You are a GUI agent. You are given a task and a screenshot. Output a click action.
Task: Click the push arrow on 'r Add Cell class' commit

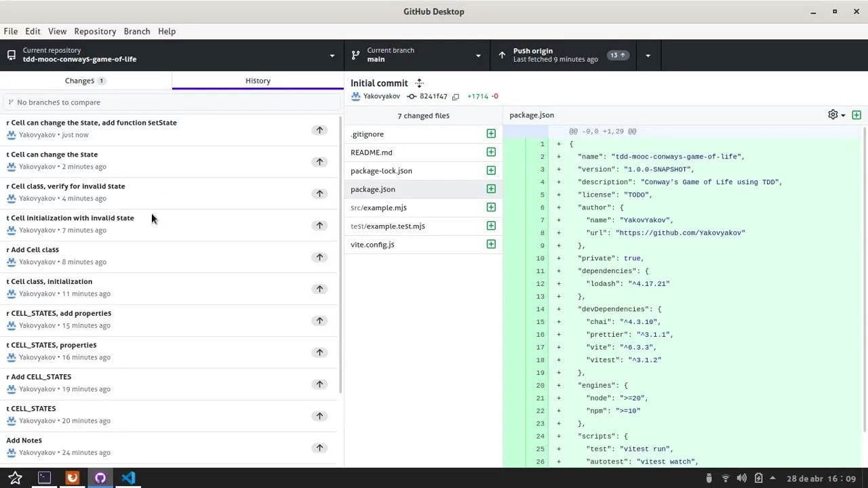coord(319,257)
